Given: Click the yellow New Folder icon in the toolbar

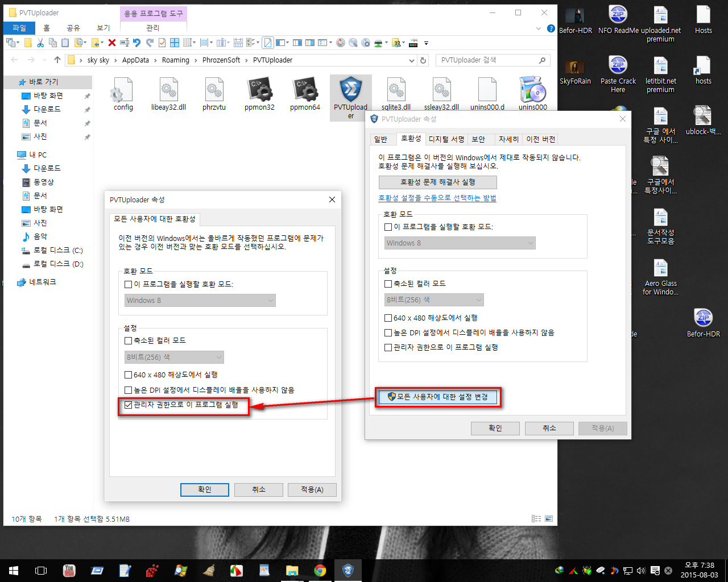Looking at the screenshot, I should [x=28, y=43].
